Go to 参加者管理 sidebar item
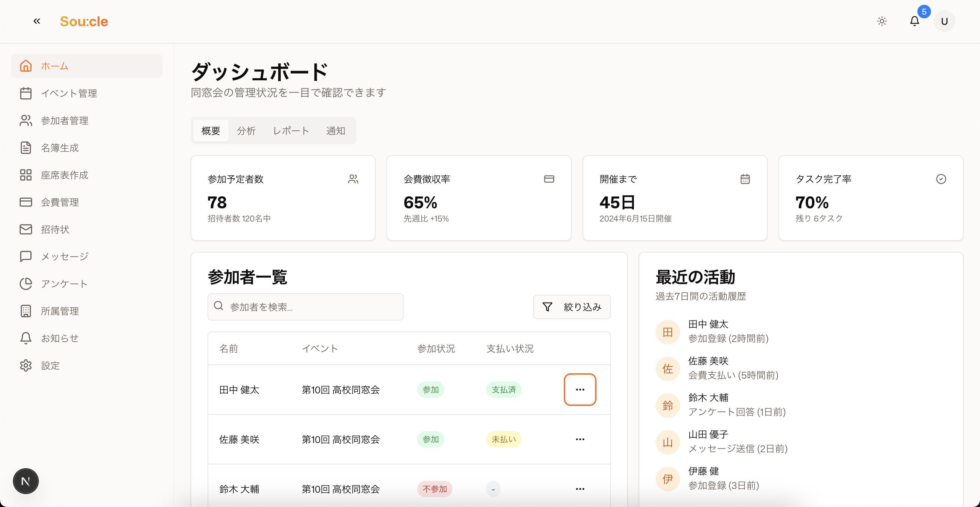Viewport: 980px width, 507px height. pos(64,120)
